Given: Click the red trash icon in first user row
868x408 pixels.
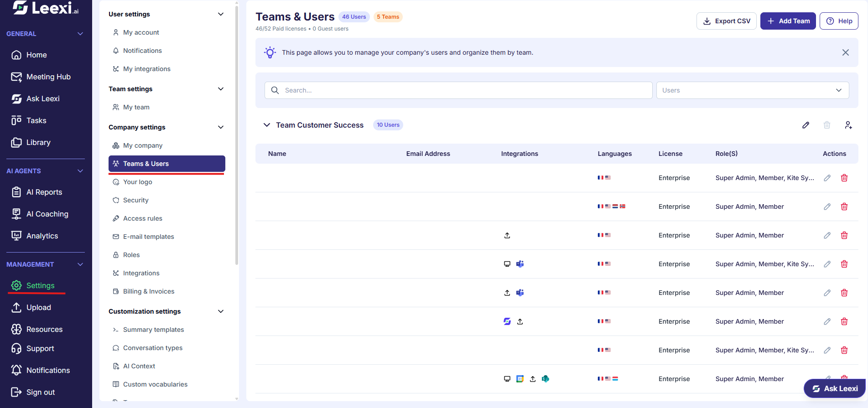Looking at the screenshot, I should [x=844, y=178].
